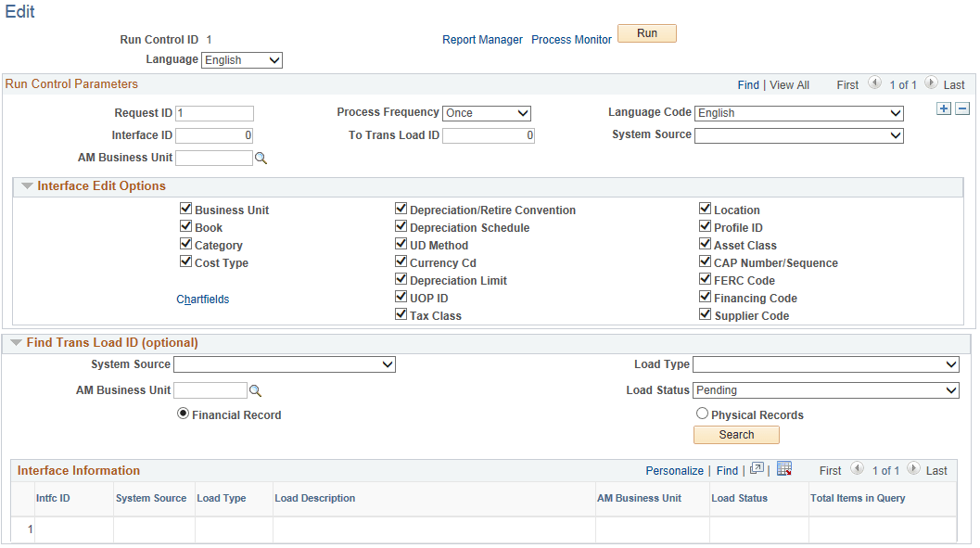This screenshot has height=548, width=980.
Task: Sort by the Load Description column header
Action: click(315, 498)
